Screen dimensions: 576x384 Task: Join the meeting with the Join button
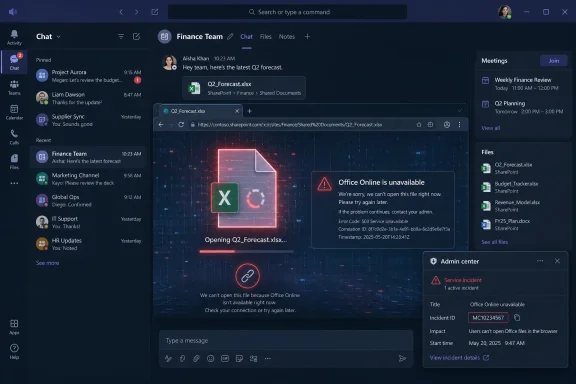coord(554,61)
